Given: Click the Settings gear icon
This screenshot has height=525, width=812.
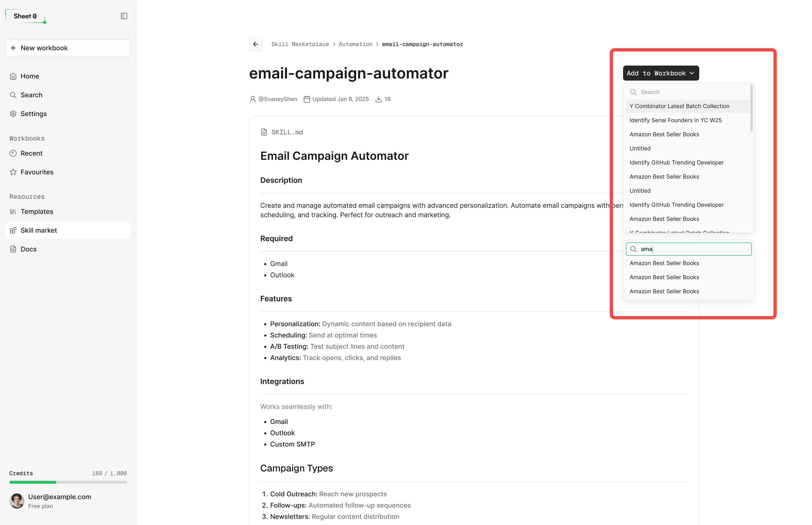Looking at the screenshot, I should coord(13,114).
